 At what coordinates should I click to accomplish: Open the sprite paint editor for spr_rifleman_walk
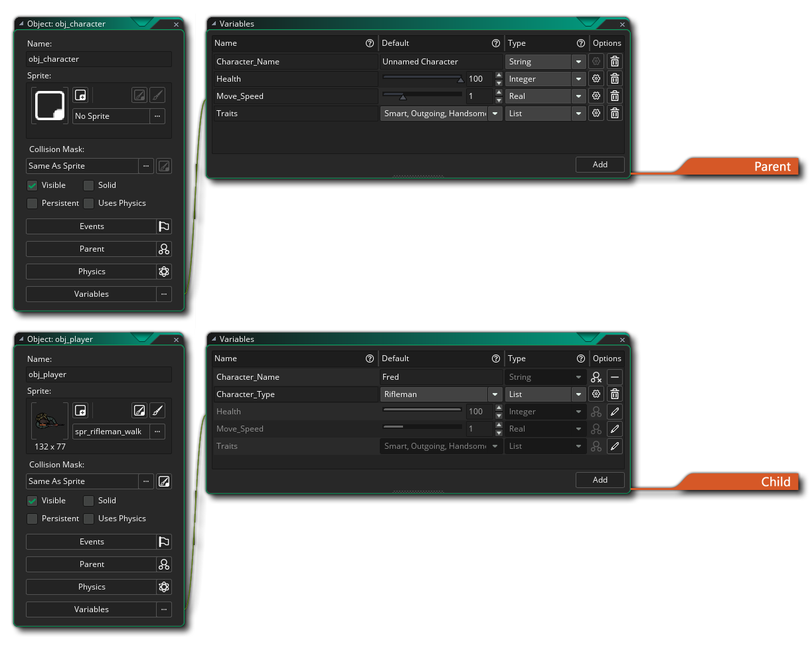coord(157,410)
